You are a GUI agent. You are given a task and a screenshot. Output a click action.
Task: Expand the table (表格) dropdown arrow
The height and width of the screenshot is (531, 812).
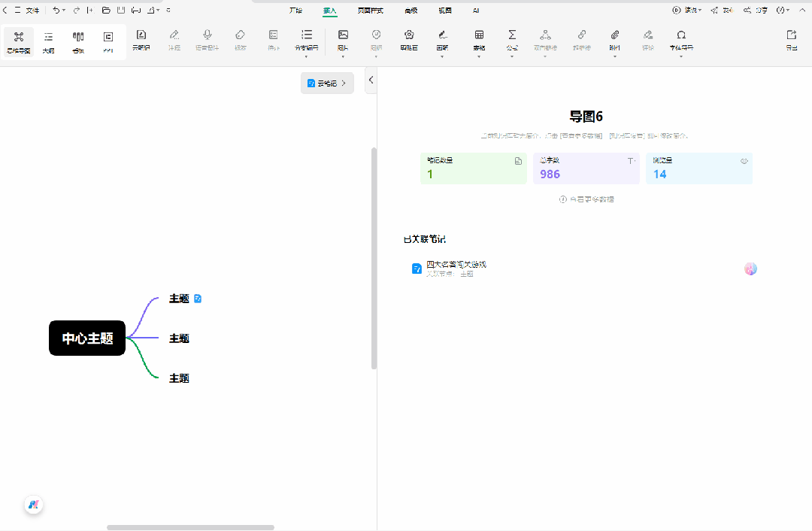(x=479, y=56)
